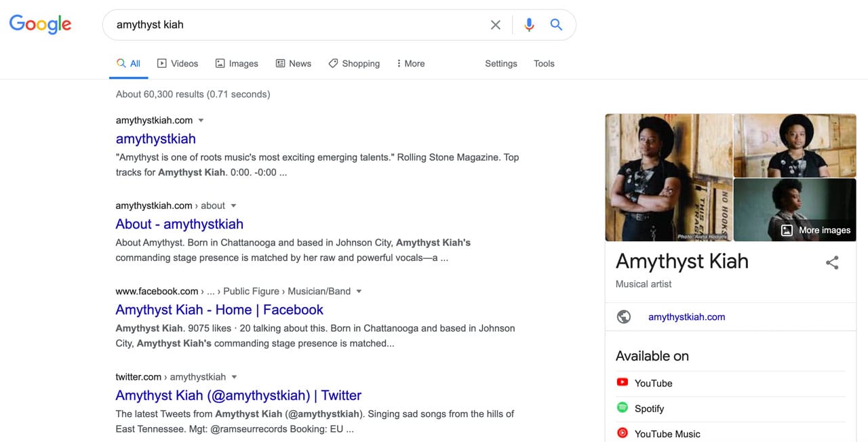Click the Spotify icon under Available on
The height and width of the screenshot is (442, 868).
click(623, 407)
